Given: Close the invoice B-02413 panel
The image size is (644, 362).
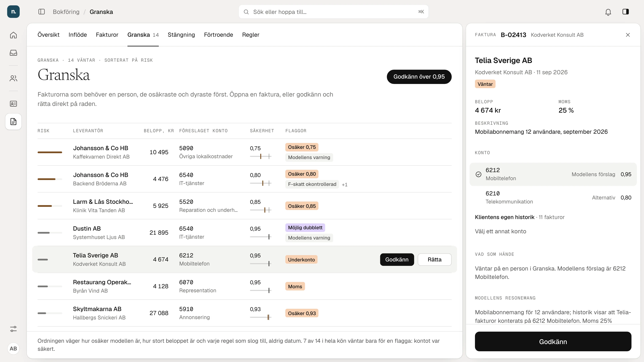Looking at the screenshot, I should (x=628, y=35).
